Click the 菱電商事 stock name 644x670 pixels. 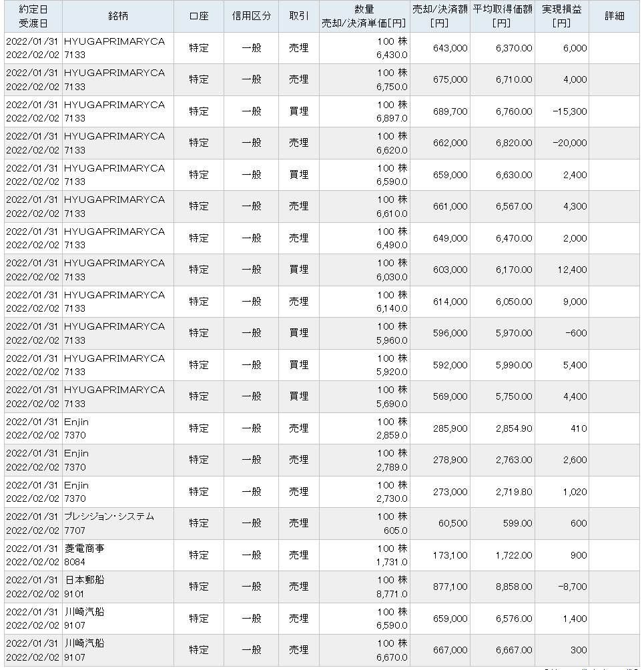[x=84, y=549]
